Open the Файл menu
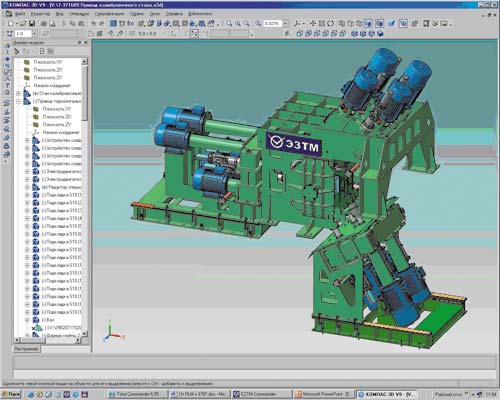 (20, 14)
